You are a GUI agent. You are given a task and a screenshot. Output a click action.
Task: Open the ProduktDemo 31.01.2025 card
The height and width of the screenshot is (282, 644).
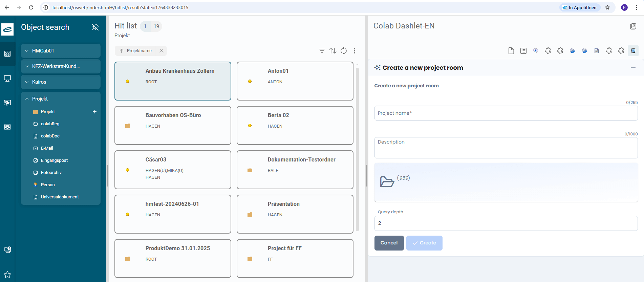tap(173, 258)
